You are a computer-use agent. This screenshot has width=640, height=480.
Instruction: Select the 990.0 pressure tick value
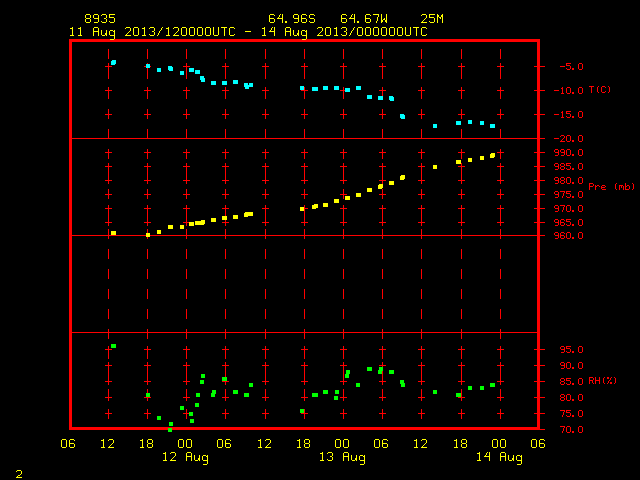pos(569,153)
